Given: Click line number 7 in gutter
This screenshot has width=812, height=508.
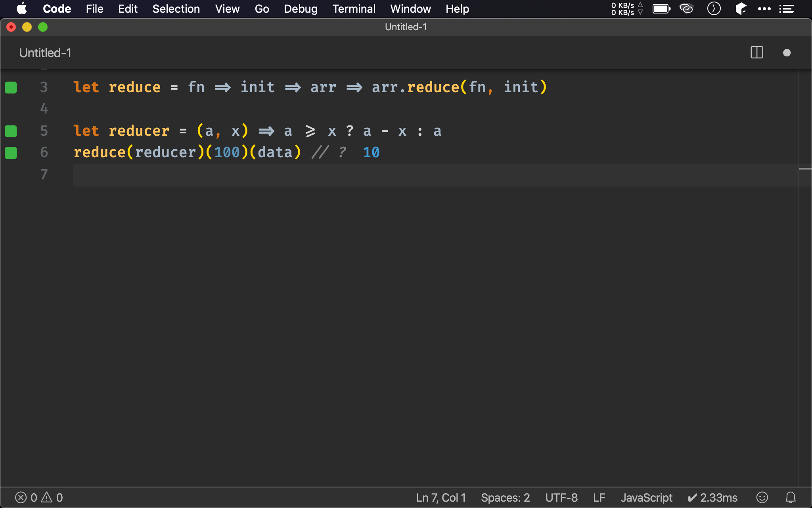Looking at the screenshot, I should (x=44, y=175).
